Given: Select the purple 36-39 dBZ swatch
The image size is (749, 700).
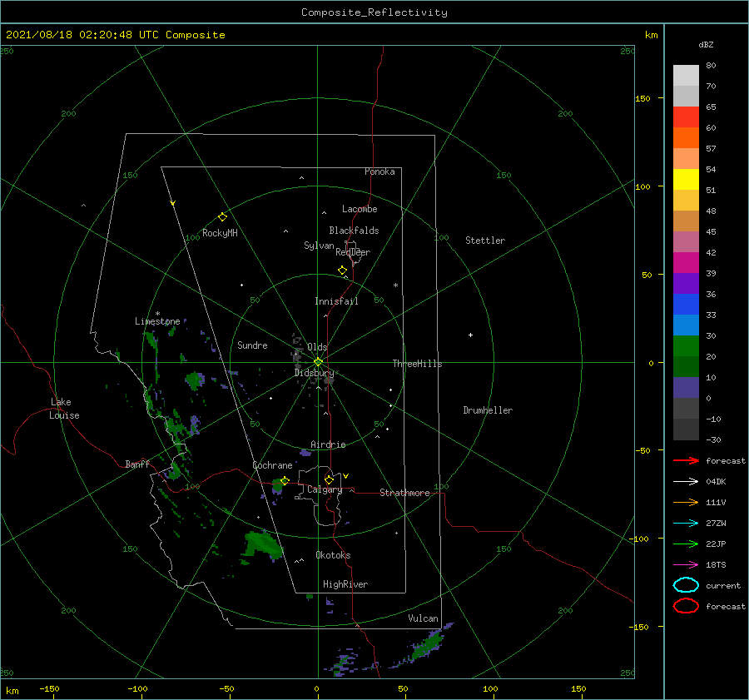Looking at the screenshot, I should click(686, 284).
